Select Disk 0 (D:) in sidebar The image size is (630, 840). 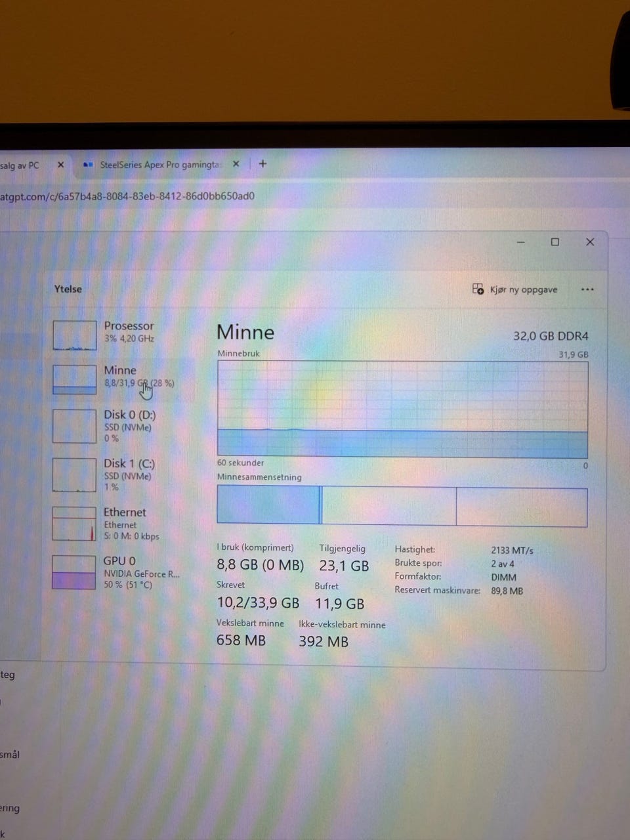click(123, 426)
